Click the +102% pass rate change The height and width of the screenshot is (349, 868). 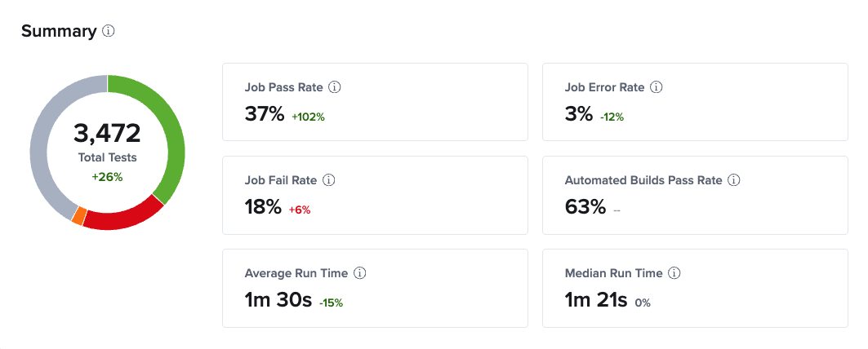pyautogui.click(x=309, y=117)
